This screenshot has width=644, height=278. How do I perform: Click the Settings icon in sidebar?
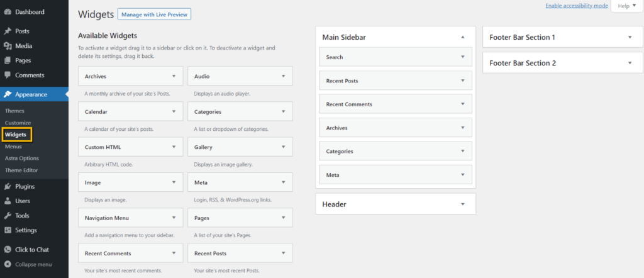click(8, 230)
